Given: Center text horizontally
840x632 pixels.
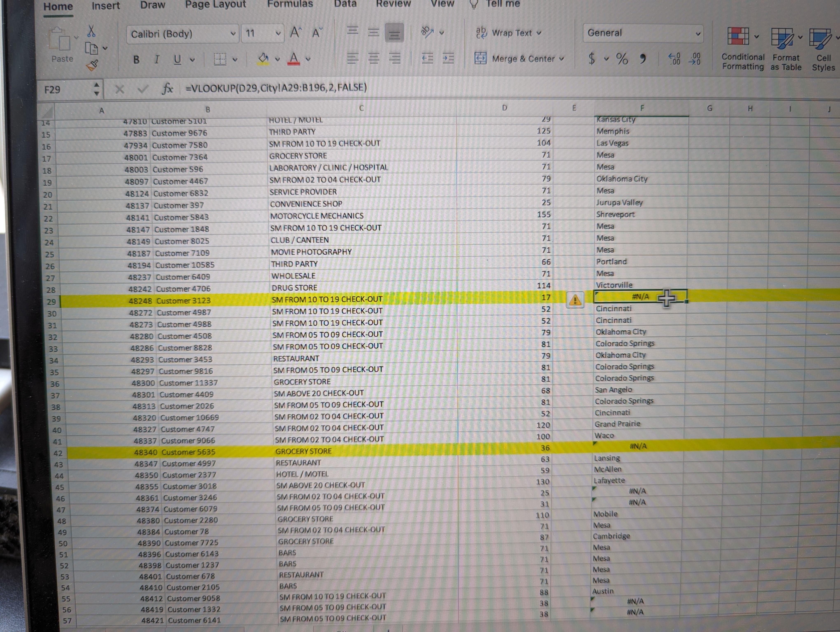Looking at the screenshot, I should click(x=374, y=58).
